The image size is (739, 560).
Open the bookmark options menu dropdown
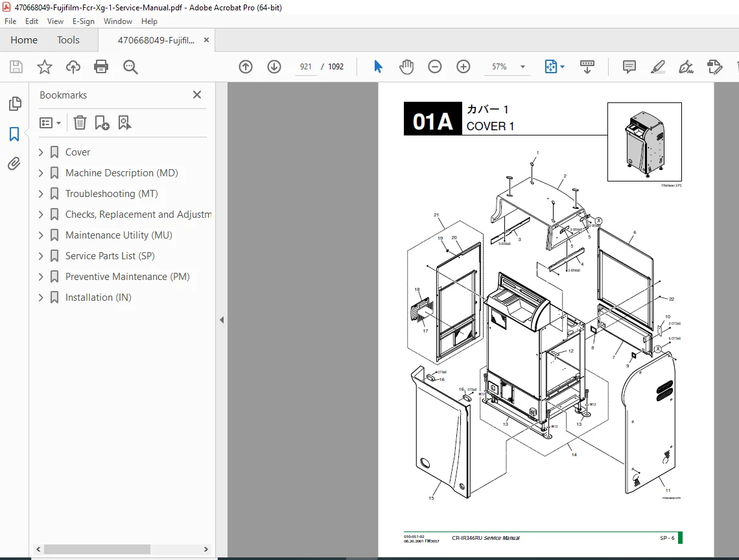pyautogui.click(x=51, y=123)
